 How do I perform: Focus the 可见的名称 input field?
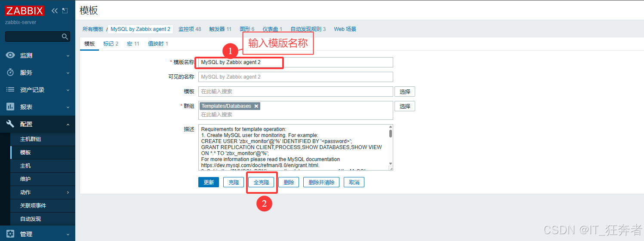[296, 77]
